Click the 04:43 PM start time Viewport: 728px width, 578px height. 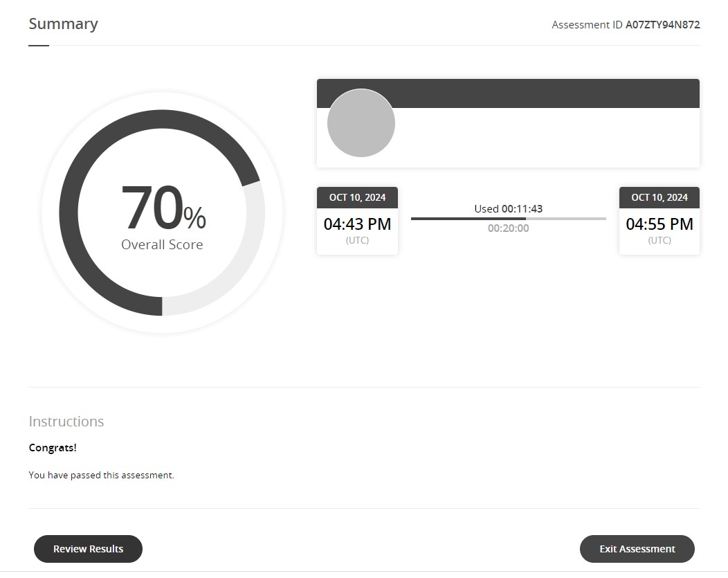(357, 224)
